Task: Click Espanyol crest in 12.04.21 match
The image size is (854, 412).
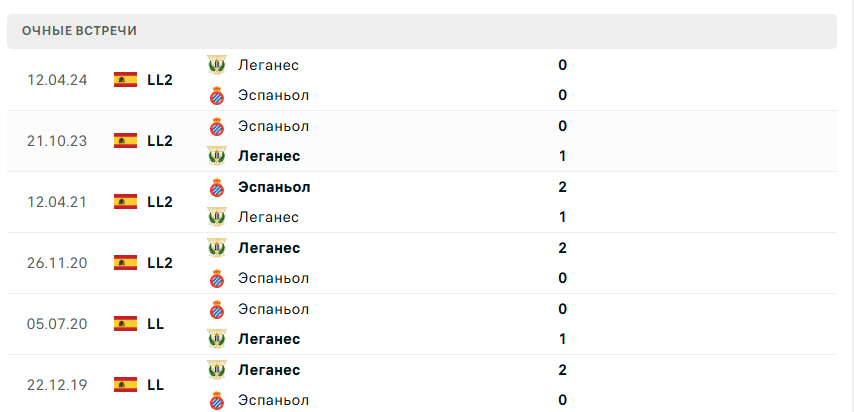Action: 216,187
